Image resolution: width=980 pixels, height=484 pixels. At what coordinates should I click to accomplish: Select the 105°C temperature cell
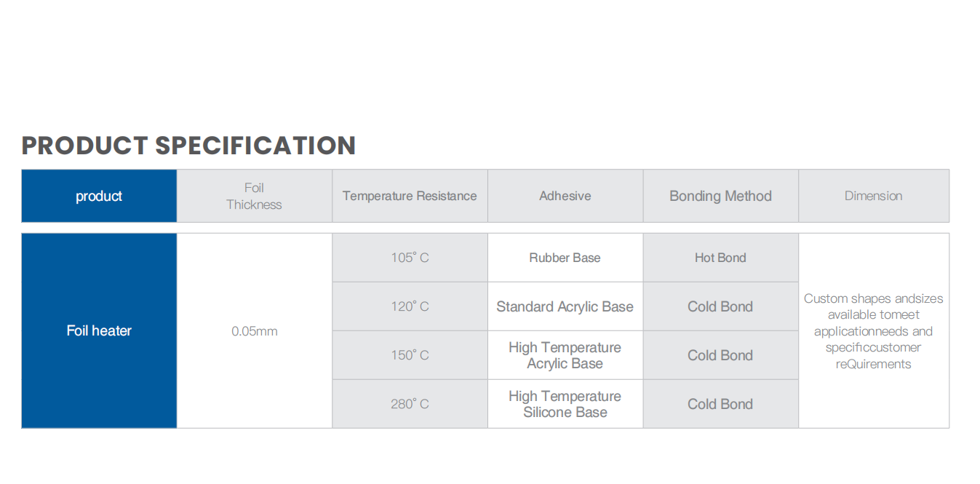click(410, 258)
